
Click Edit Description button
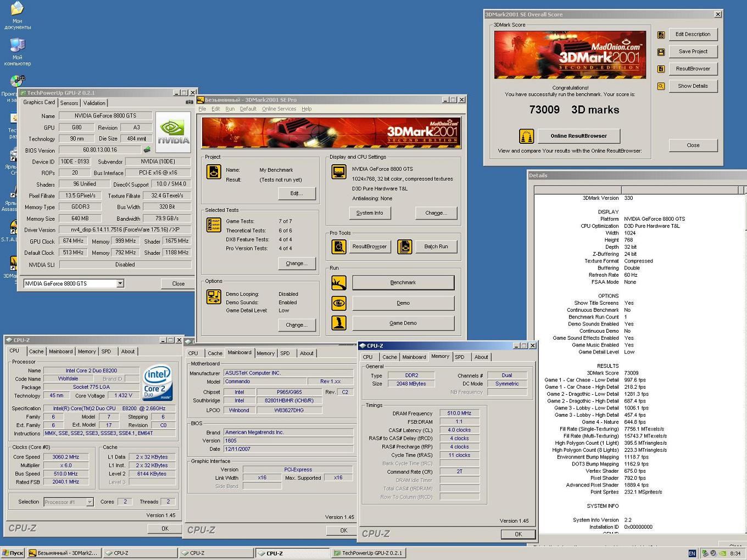pos(693,35)
